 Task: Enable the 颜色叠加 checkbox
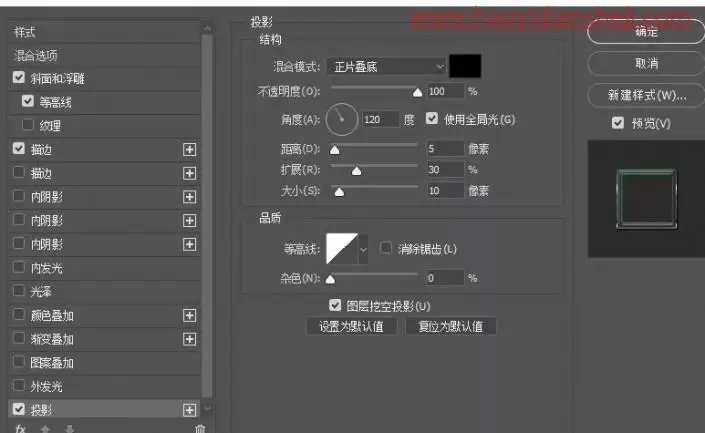point(19,314)
